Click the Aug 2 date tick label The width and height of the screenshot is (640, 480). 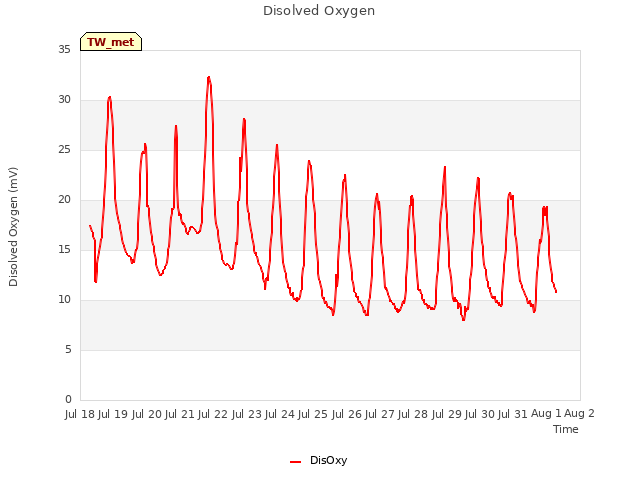click(x=579, y=414)
